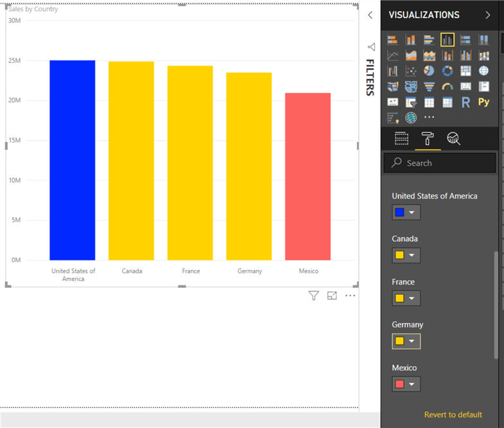Open Canada color dropdown arrow
The width and height of the screenshot is (504, 428).
411,255
